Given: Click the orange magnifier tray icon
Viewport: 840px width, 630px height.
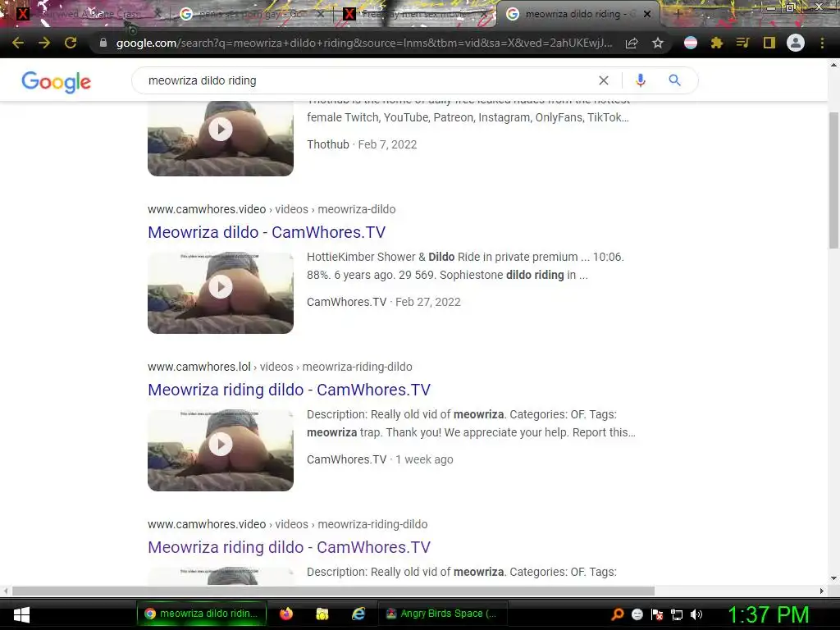Looking at the screenshot, I should pyautogui.click(x=618, y=614).
